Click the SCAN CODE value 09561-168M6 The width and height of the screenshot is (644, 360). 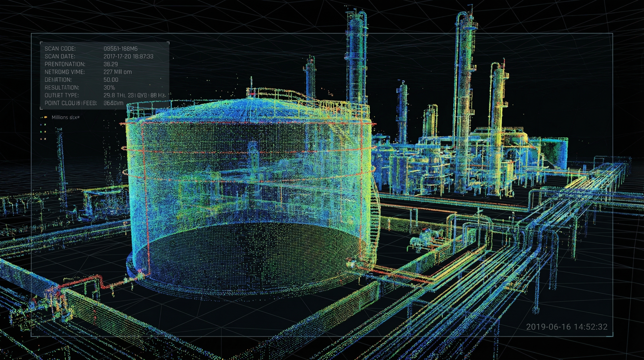point(121,49)
